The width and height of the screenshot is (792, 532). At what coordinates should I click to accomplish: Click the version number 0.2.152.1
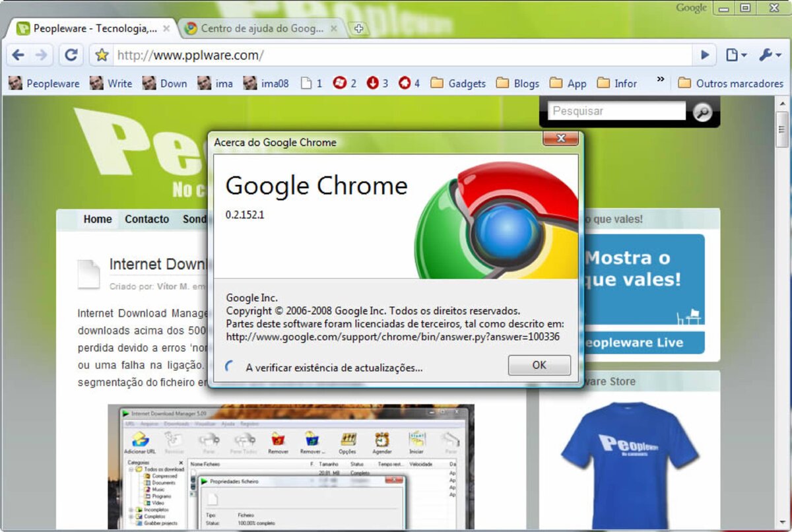pos(245,215)
